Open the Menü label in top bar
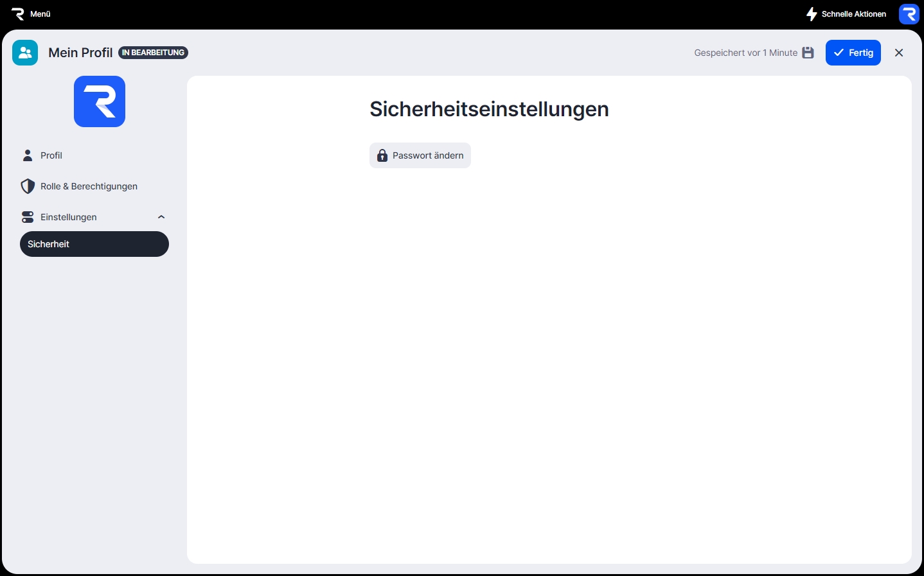The image size is (924, 576). (x=40, y=14)
